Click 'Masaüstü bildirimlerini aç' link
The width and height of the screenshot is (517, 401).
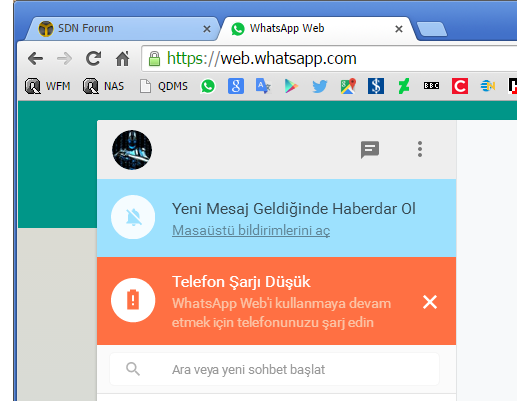pyautogui.click(x=251, y=230)
